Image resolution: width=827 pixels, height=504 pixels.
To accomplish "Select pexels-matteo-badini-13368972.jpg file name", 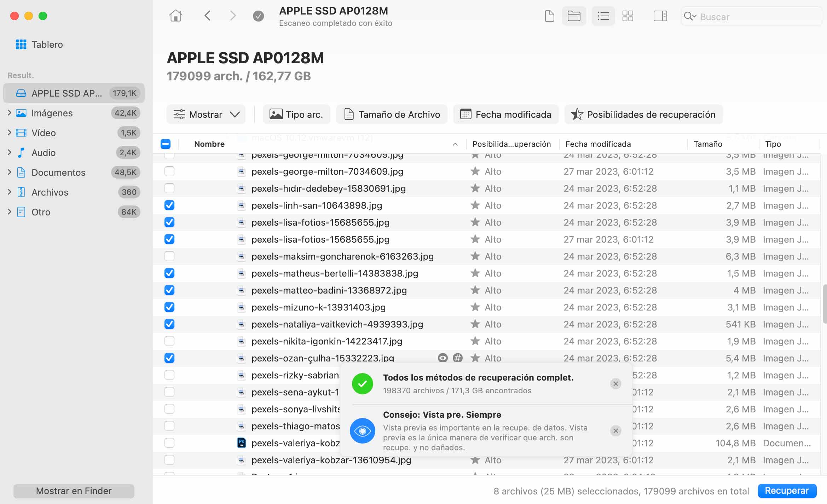I will coord(329,290).
